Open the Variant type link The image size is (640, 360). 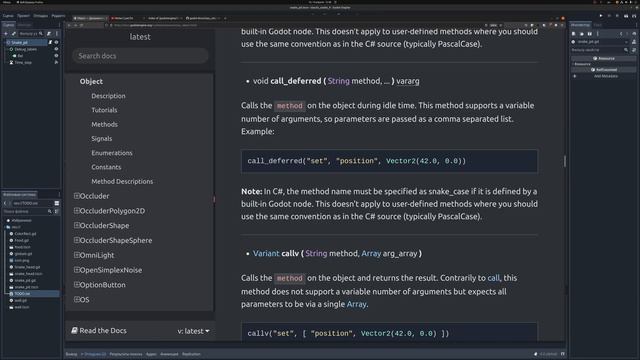266,253
